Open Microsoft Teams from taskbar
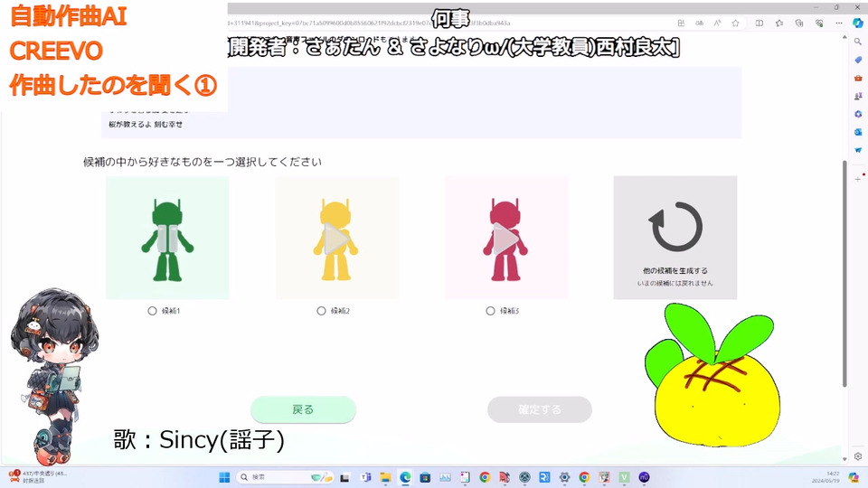Screen dimensions: 868x488 tap(365, 477)
